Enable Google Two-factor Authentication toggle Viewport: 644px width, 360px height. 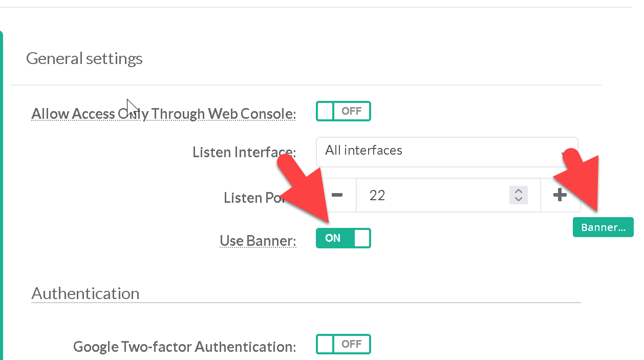pos(343,344)
